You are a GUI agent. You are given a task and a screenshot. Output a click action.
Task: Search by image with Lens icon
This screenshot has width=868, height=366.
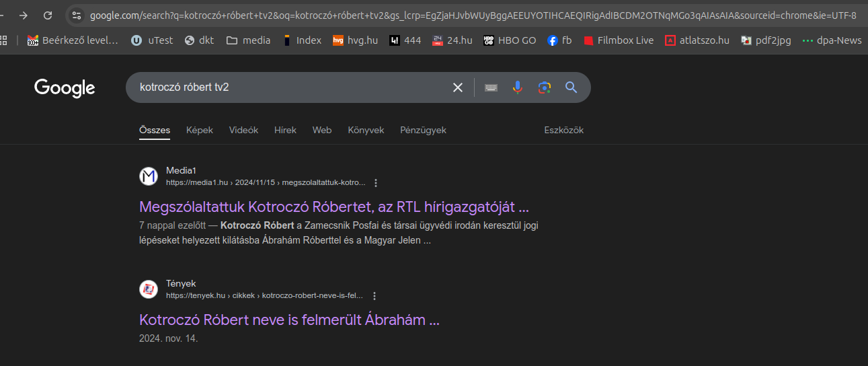click(545, 87)
